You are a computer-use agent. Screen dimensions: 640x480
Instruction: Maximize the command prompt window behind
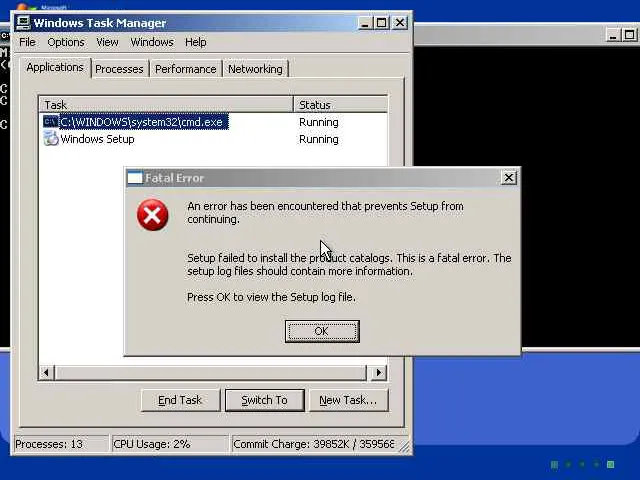point(629,35)
